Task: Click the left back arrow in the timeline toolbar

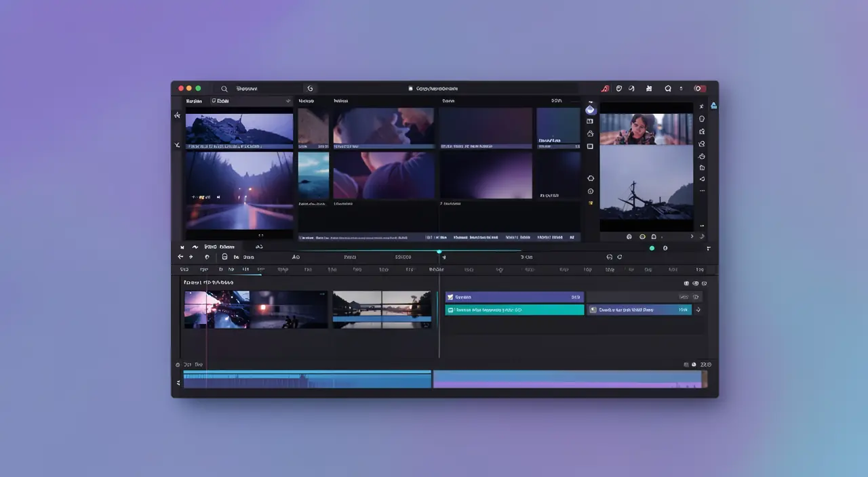Action: [x=180, y=257]
